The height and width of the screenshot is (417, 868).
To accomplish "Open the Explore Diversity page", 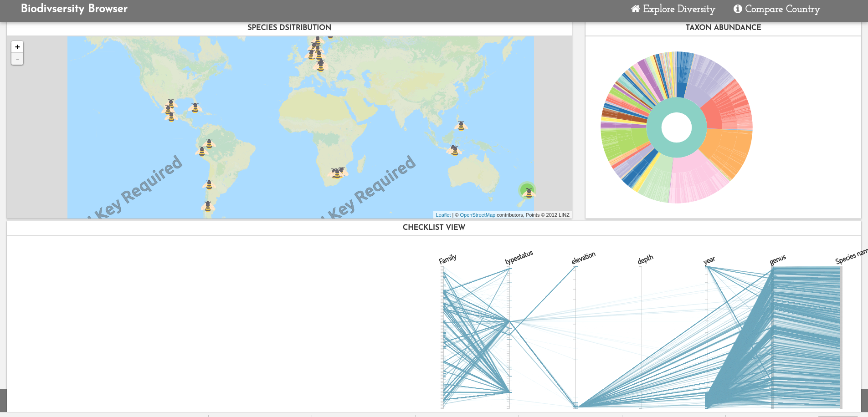I will click(679, 9).
